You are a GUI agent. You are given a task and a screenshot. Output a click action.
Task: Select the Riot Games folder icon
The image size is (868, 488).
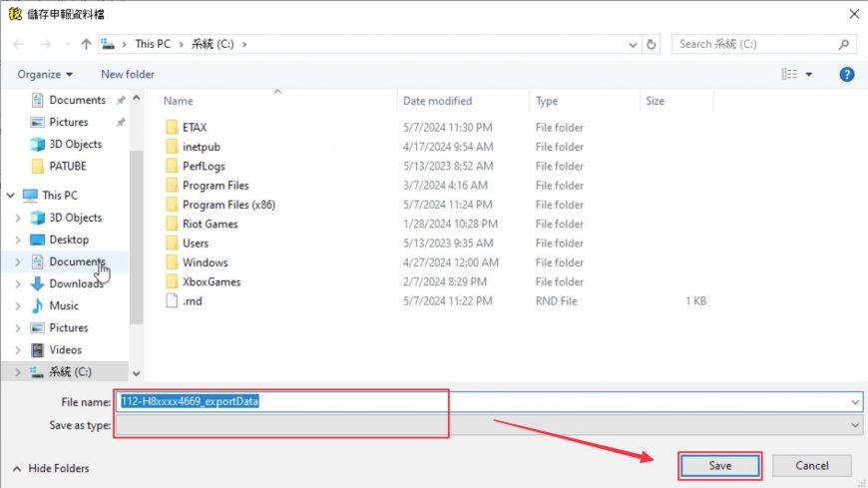click(x=173, y=224)
